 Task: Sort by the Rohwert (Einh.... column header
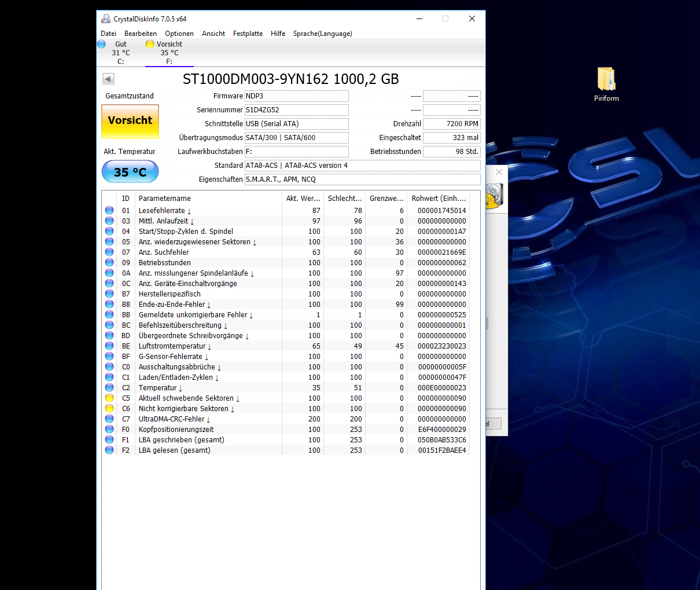point(439,198)
